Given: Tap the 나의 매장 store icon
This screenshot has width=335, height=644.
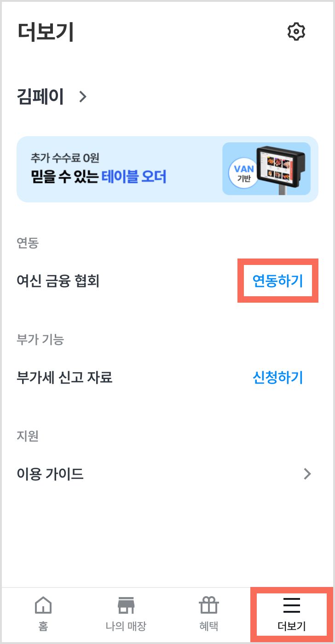Looking at the screenshot, I should click(126, 605).
